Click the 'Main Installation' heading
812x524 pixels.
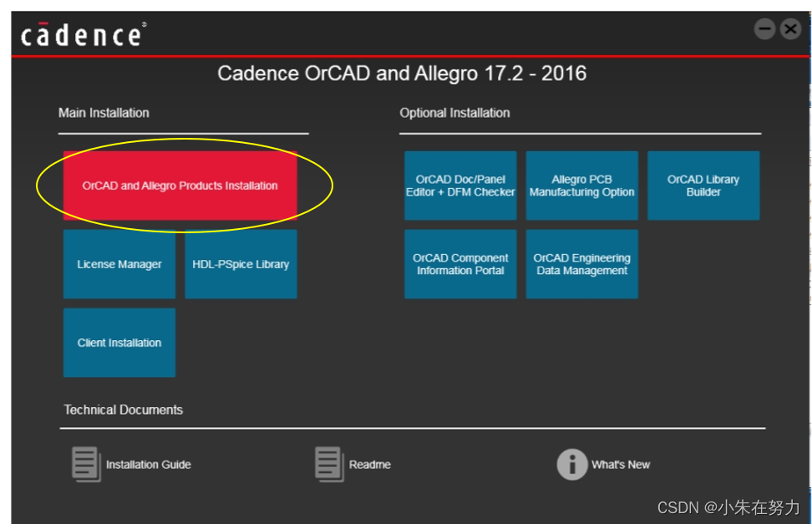[104, 113]
